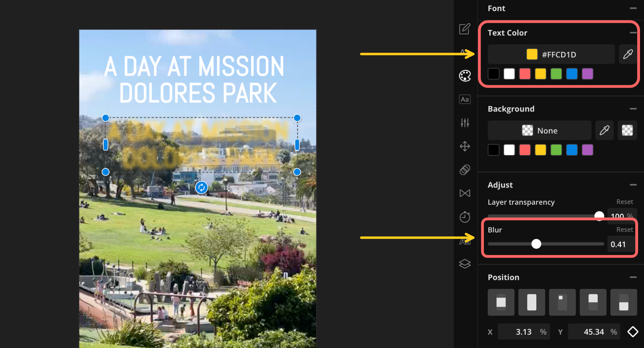
Task: Click the X position percentage input field
Action: tap(524, 332)
